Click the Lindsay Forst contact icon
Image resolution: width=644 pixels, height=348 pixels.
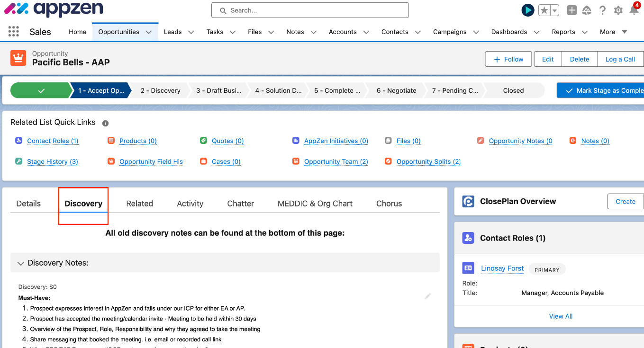pos(468,268)
